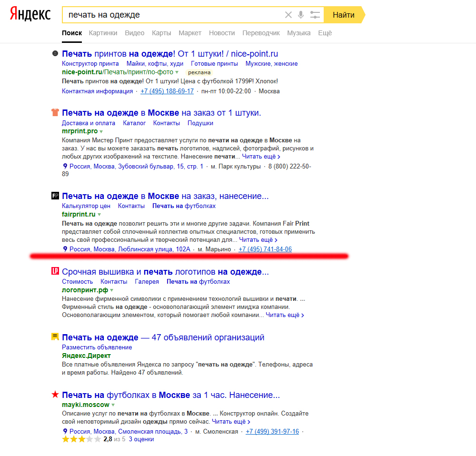Viewport: 476px width, 456px height.
Task: Click phone +7 (499) 391-97-16
Action: [272, 431]
